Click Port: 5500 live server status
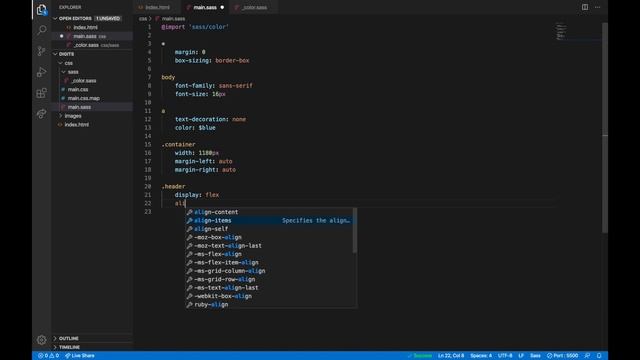 [562, 356]
